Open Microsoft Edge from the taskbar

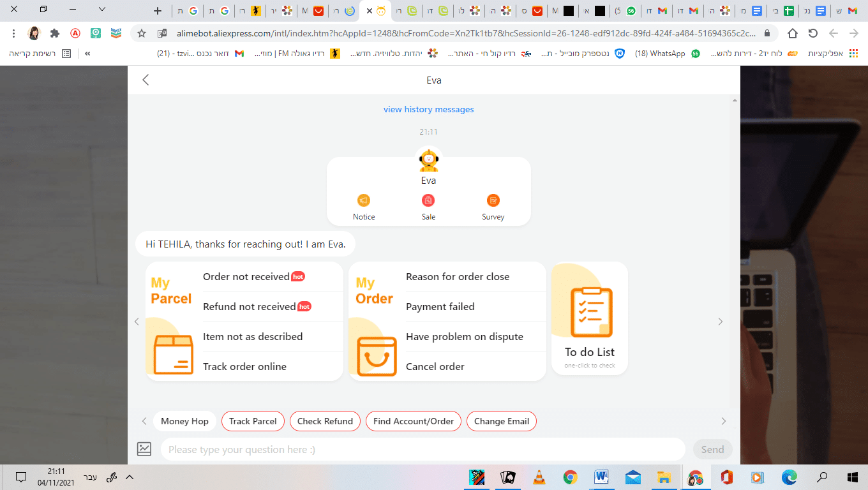tap(789, 477)
